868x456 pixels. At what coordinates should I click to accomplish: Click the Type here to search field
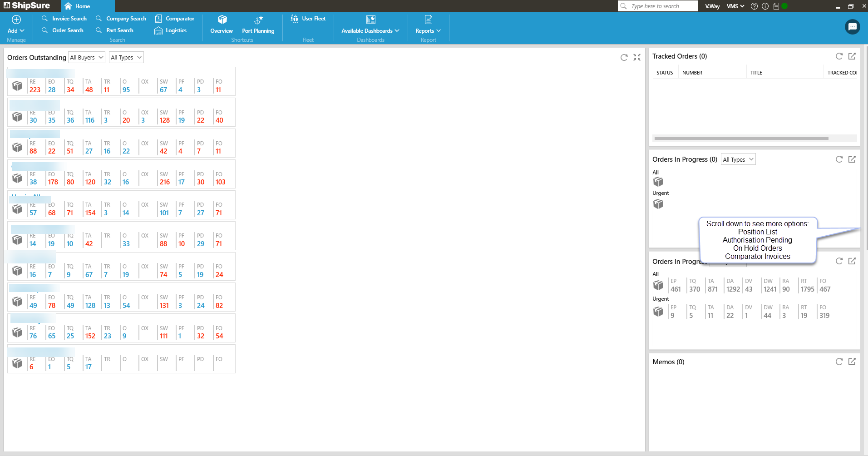[x=658, y=6]
